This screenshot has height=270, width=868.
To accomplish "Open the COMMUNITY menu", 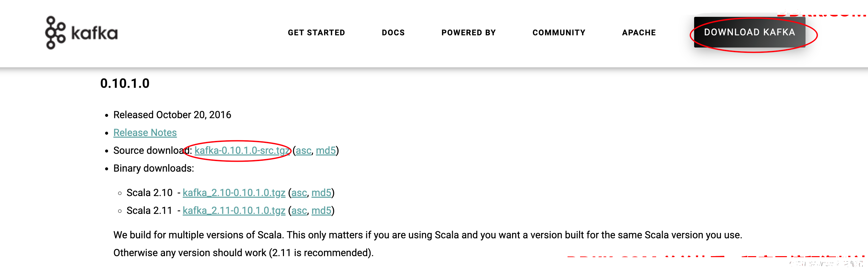I will coord(559,33).
